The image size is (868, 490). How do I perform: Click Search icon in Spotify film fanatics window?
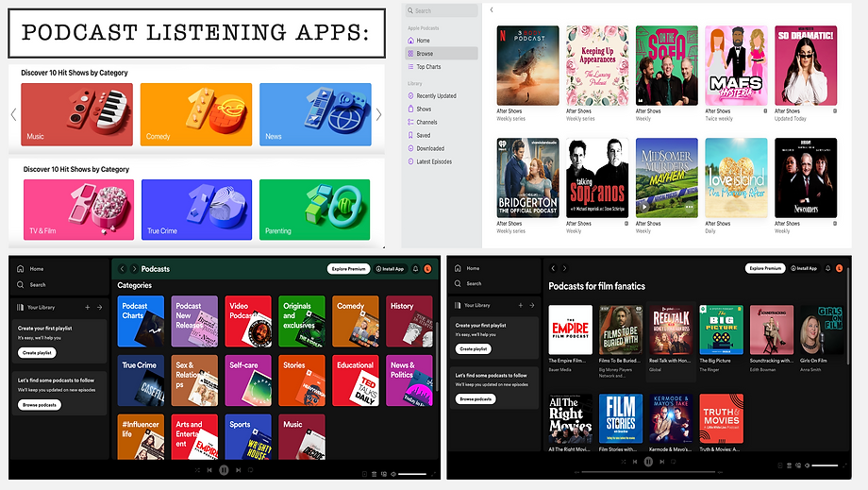coord(458,283)
